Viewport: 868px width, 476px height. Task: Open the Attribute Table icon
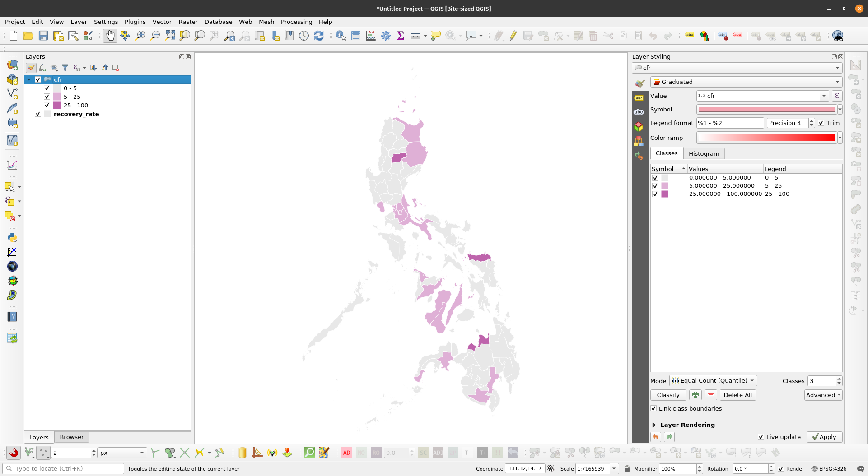click(x=356, y=36)
